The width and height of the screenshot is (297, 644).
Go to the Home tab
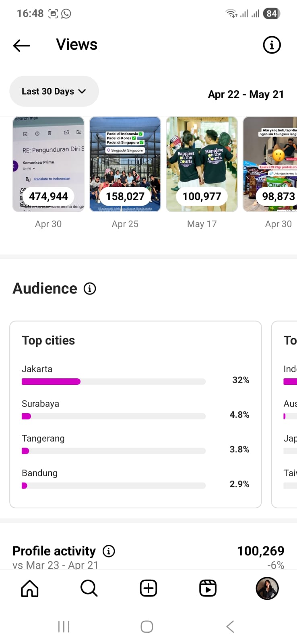(30, 588)
